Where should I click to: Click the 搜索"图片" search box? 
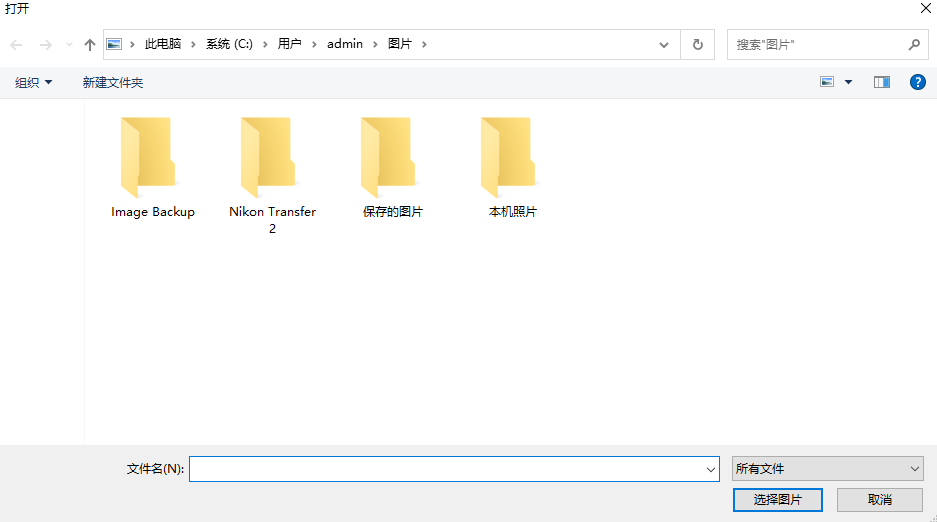(818, 45)
